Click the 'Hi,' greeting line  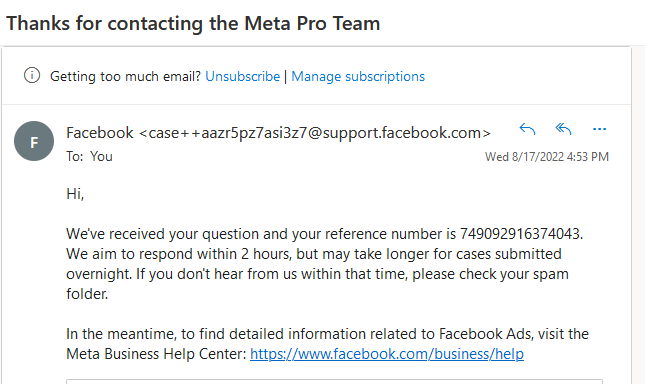[x=75, y=194]
